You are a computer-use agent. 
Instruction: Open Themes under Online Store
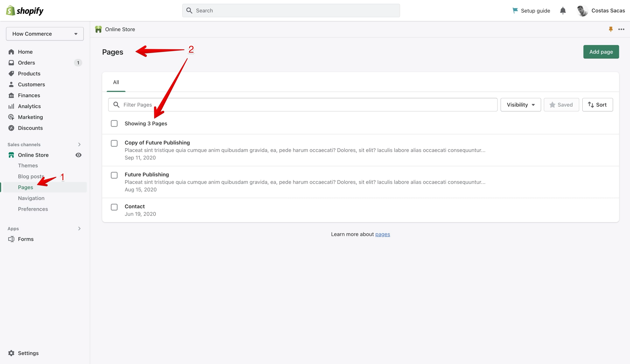tap(28, 166)
